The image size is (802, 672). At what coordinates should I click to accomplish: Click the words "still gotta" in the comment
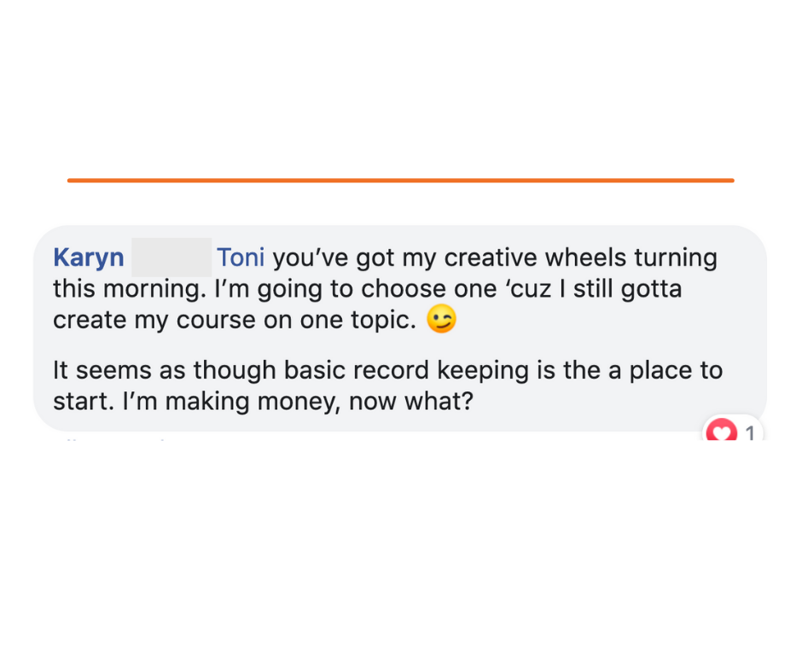[x=628, y=289]
